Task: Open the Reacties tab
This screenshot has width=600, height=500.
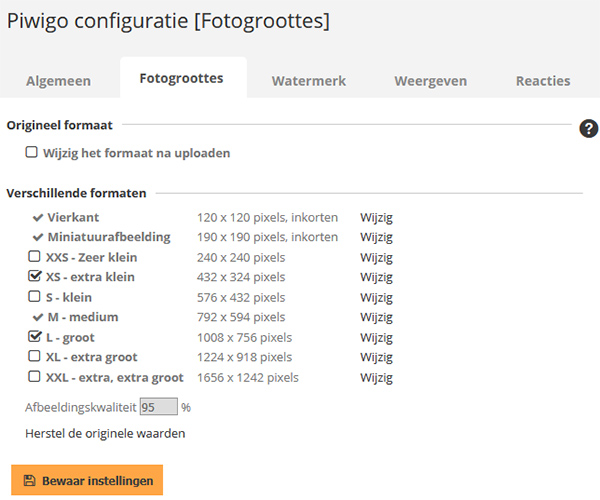Action: [x=543, y=81]
